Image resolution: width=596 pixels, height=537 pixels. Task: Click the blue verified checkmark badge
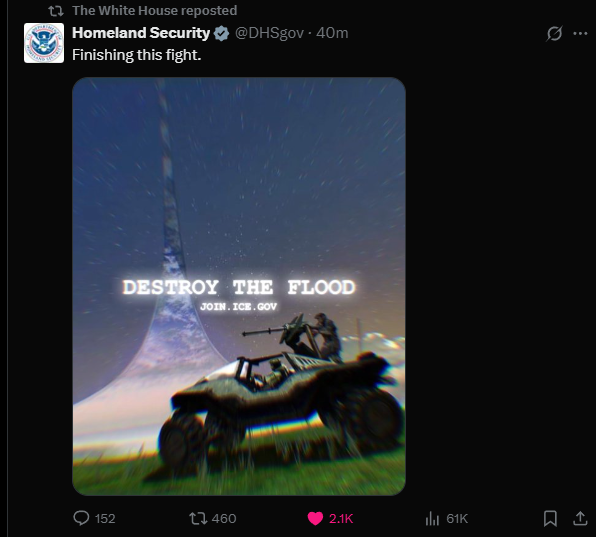click(x=221, y=33)
